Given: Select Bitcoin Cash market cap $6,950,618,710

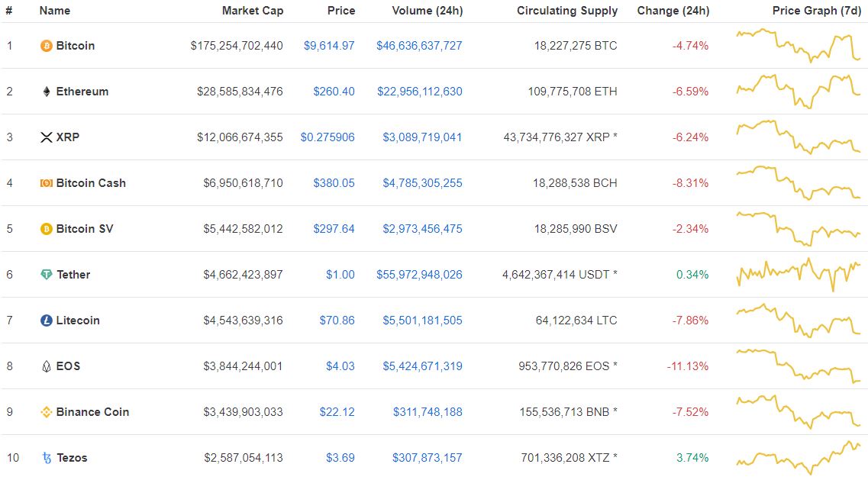Looking at the screenshot, I should click(x=243, y=182).
